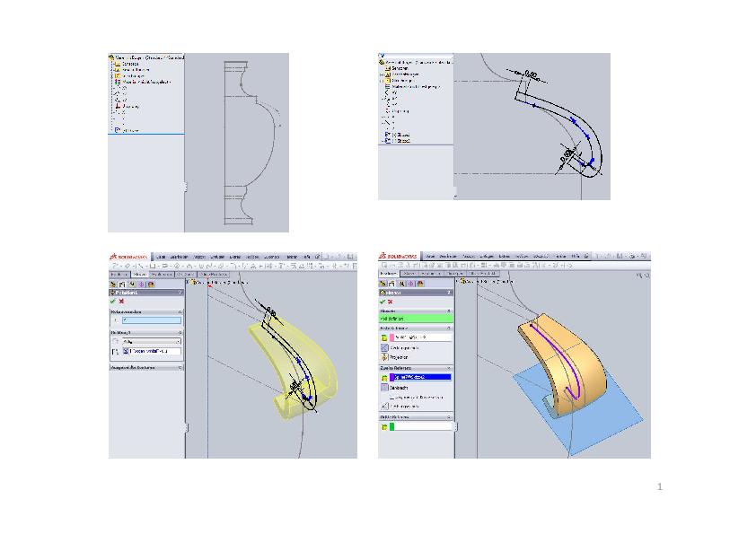Viewport: 756px width, 534px height.
Task: Click the empty Dritte Referenz selection box
Action: [420, 426]
